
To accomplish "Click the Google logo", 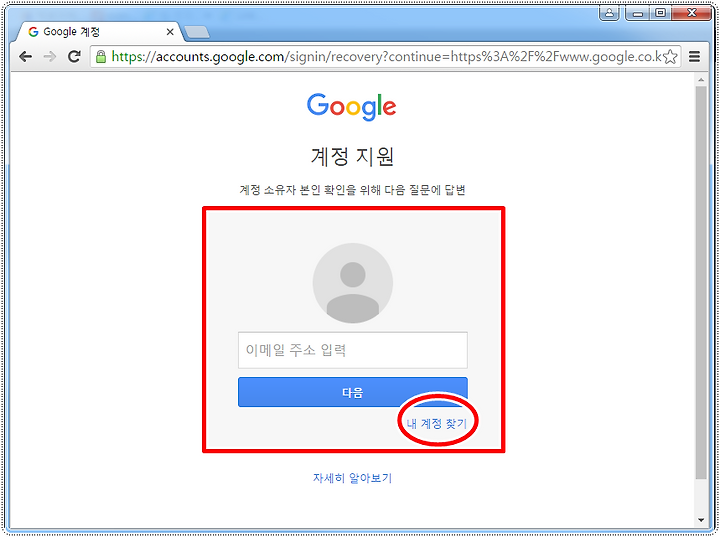I will tap(352, 107).
